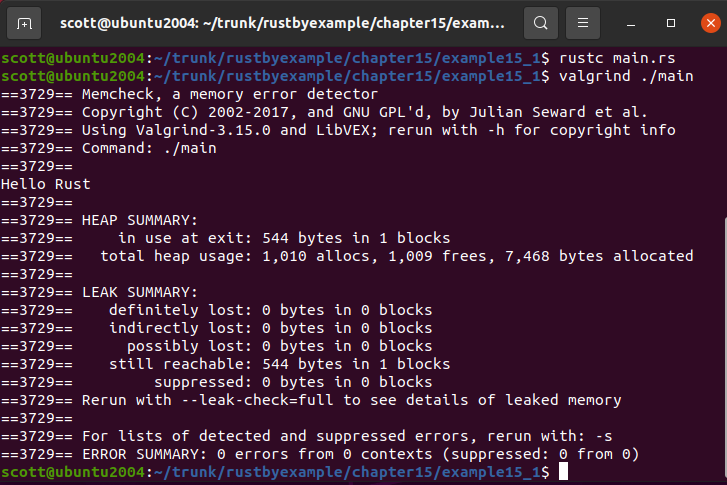Click the cursor at the final prompt
This screenshot has width=727, height=485.
[x=563, y=472]
